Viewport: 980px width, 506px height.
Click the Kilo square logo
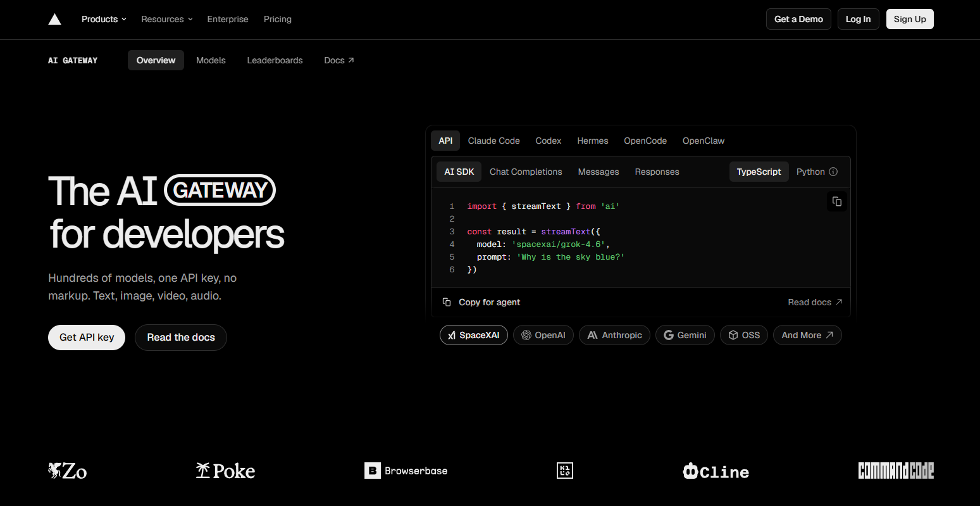(565, 471)
